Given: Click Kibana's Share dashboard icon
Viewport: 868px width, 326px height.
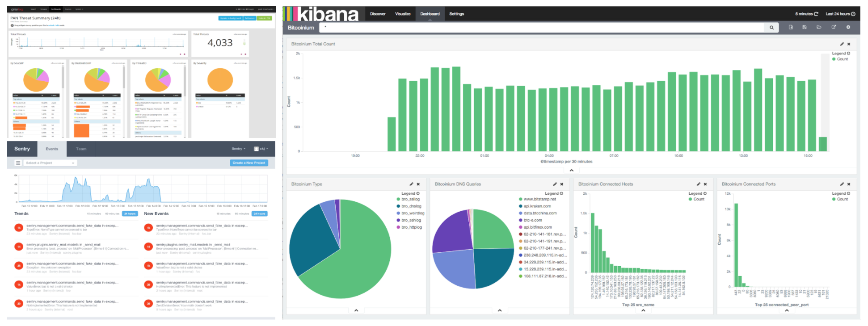Looking at the screenshot, I should pyautogui.click(x=834, y=27).
